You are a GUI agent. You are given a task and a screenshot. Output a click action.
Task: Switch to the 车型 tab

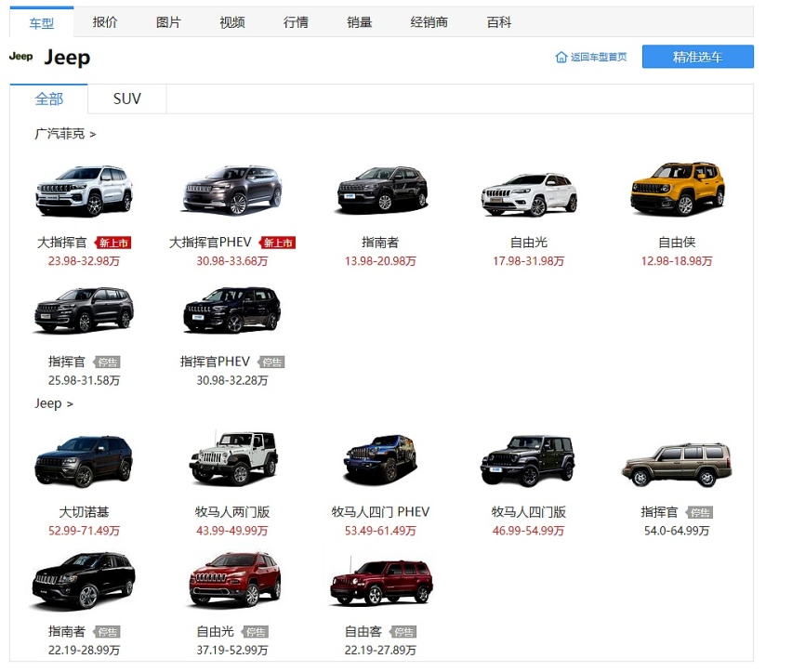coord(42,22)
